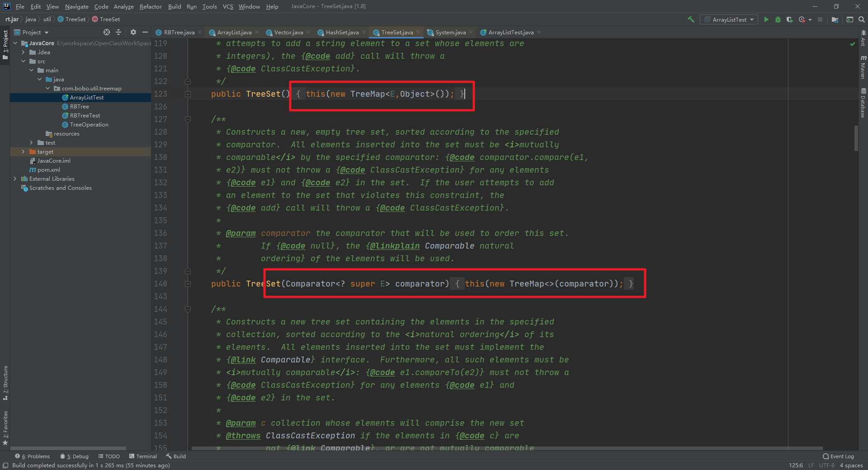Open the Refactor menu
The width and height of the screenshot is (868, 470).
point(151,6)
